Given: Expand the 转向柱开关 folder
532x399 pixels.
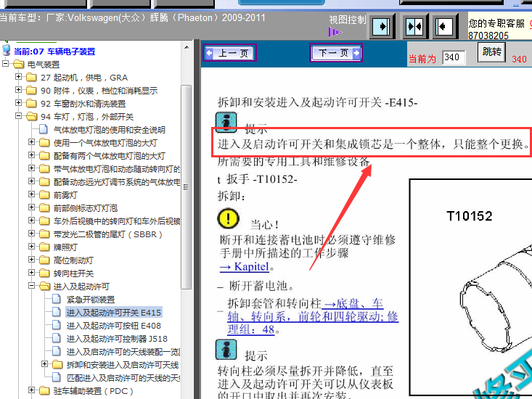Looking at the screenshot, I should click(x=31, y=273).
